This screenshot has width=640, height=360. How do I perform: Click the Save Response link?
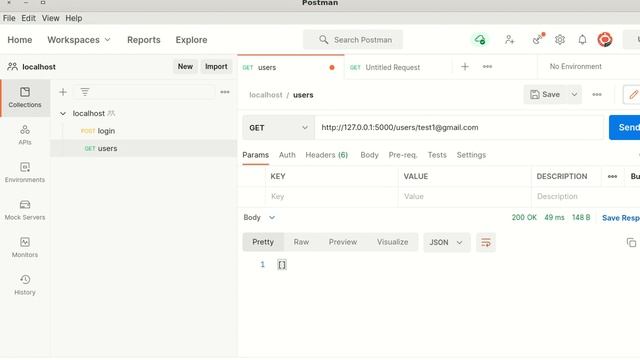620,218
